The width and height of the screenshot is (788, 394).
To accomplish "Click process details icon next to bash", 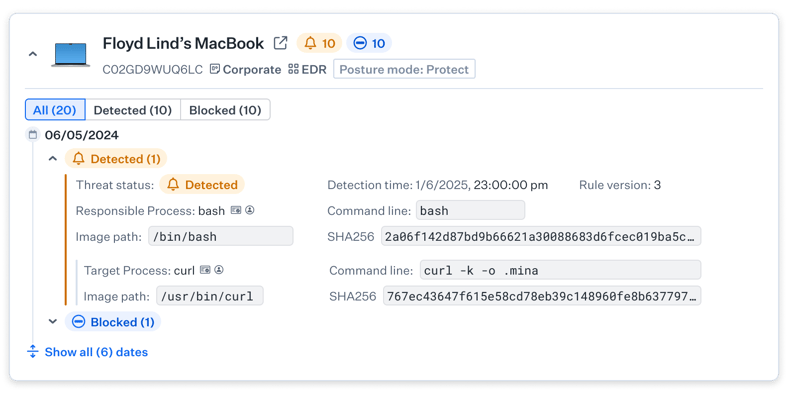I will tap(236, 211).
